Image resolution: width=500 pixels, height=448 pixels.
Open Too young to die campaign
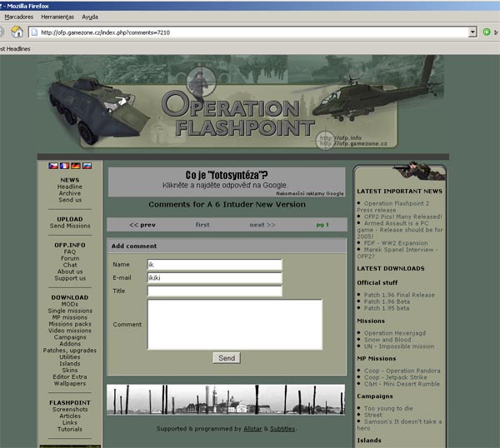click(388, 409)
